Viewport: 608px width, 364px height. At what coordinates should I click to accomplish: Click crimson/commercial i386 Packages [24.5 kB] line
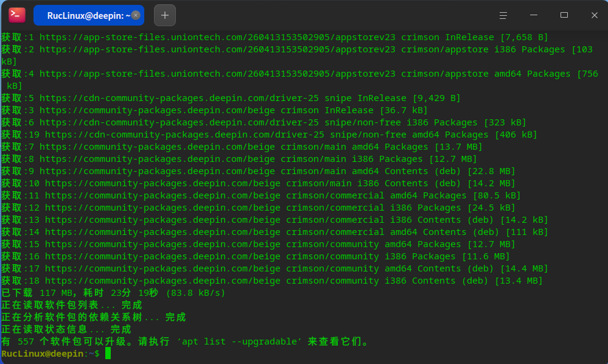[258, 208]
